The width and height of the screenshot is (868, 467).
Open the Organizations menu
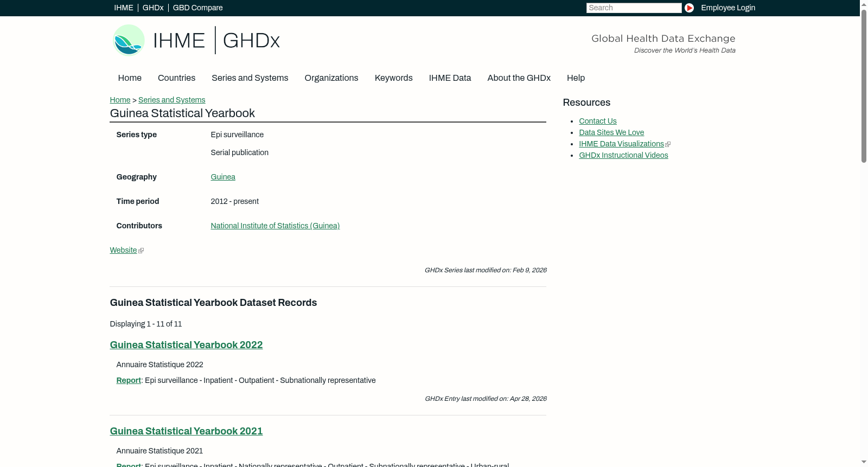(x=331, y=78)
